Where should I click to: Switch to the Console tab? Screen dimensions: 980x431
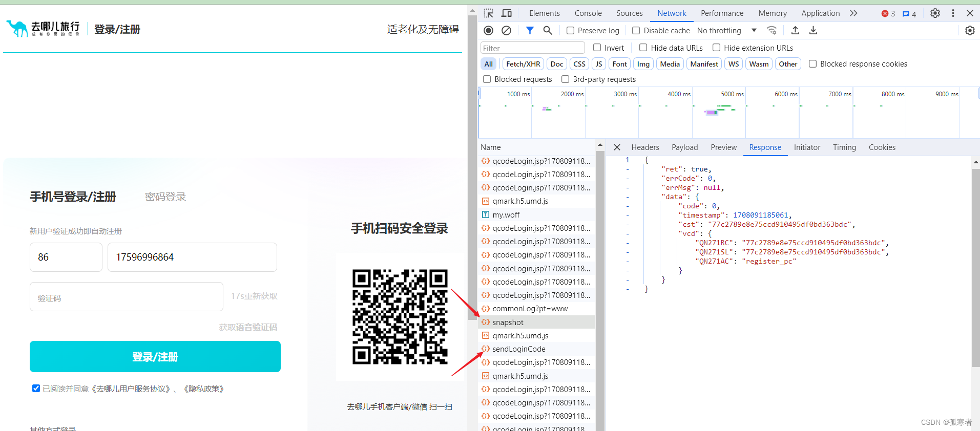point(588,13)
